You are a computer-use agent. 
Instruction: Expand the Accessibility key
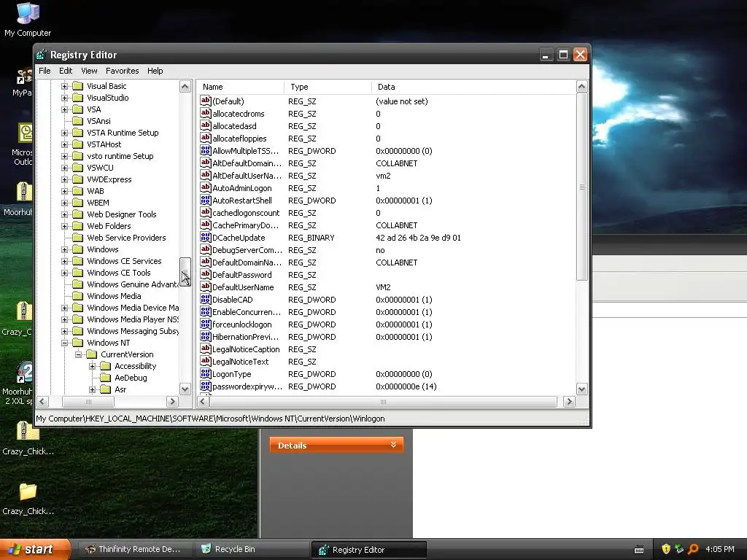click(93, 366)
